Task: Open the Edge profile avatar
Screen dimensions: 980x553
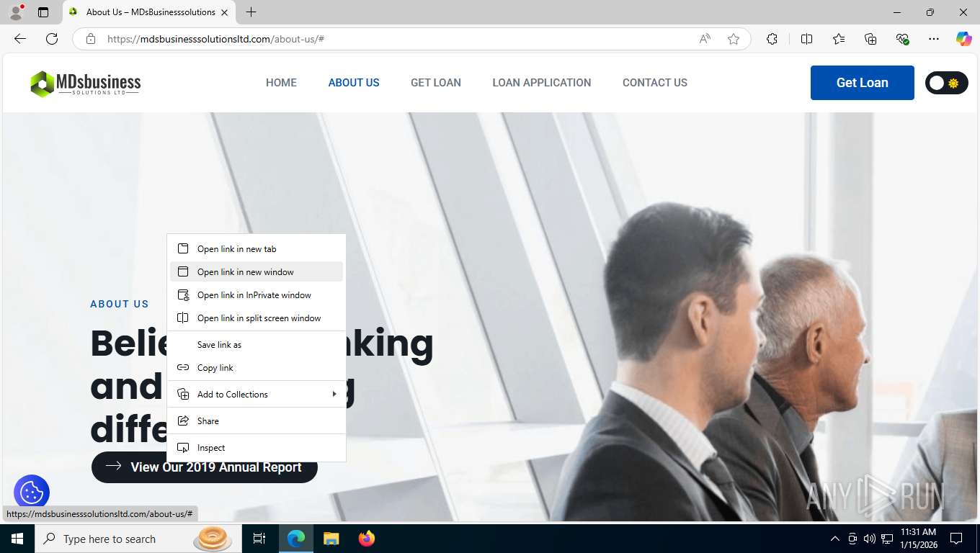Action: pos(16,12)
